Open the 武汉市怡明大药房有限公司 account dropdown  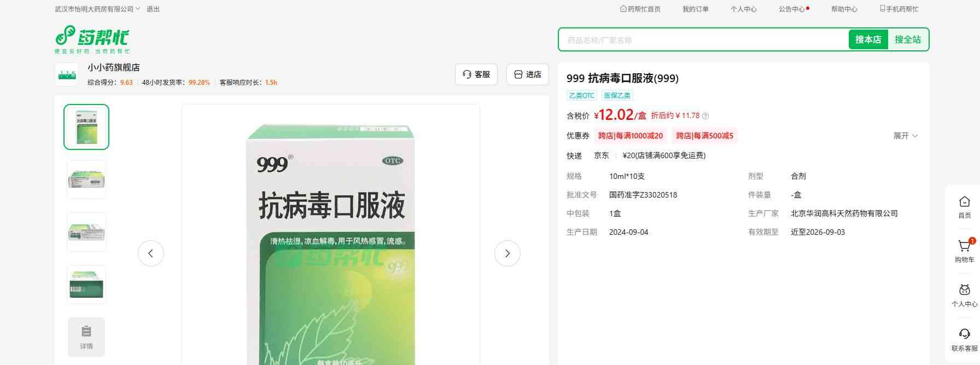coord(97,9)
